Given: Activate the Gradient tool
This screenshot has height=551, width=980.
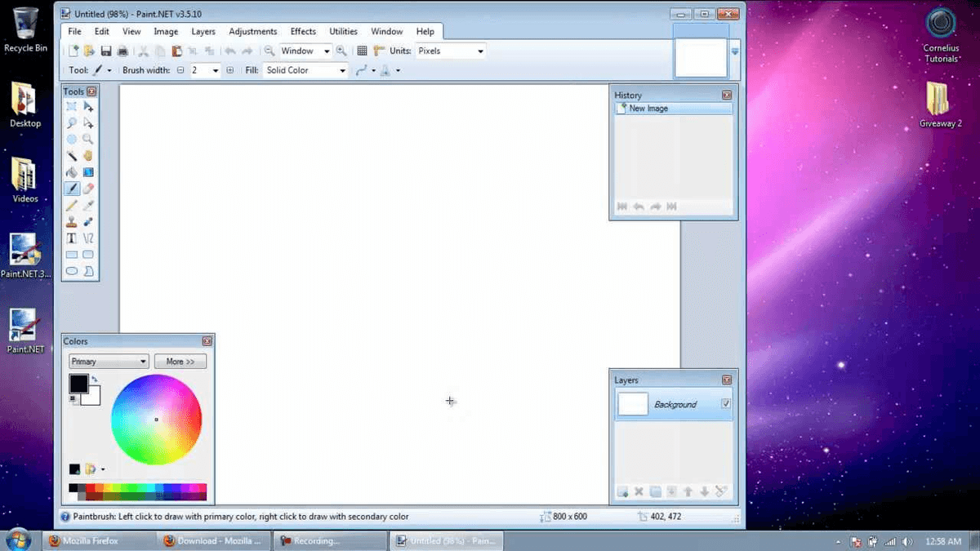Looking at the screenshot, I should [88, 172].
